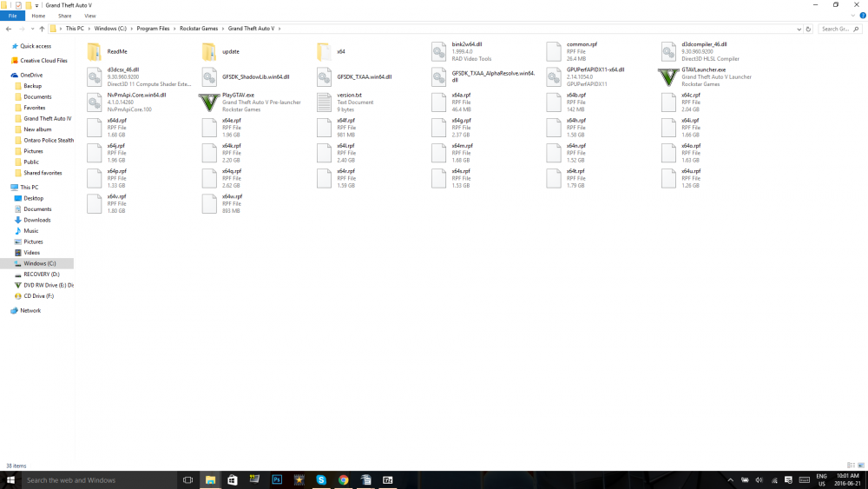Select OneDrive in navigation pane
The image size is (868, 489).
[31, 75]
